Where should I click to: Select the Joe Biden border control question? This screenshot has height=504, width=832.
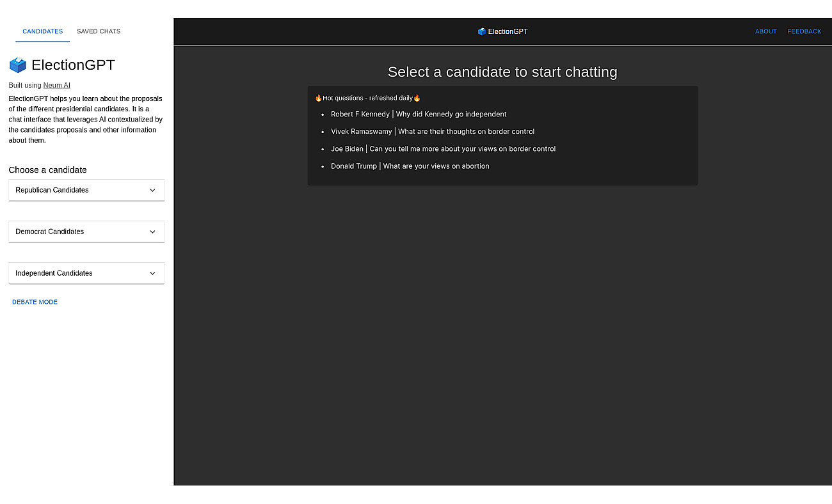coord(443,149)
